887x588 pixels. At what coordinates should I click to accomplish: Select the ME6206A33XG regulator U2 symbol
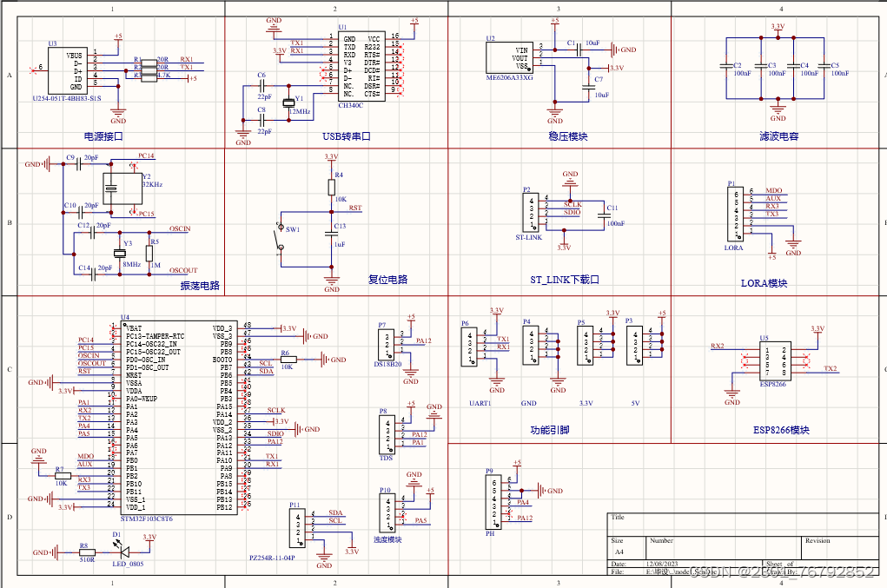(510, 57)
